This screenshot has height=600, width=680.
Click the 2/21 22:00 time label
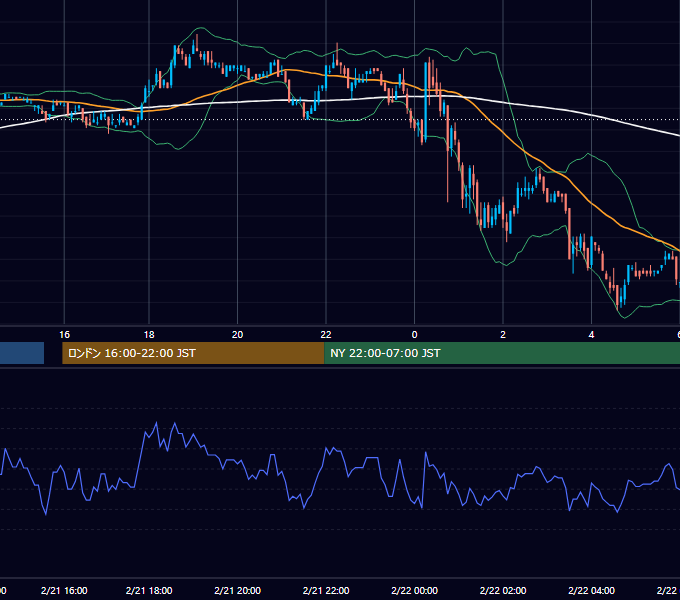click(x=326, y=590)
